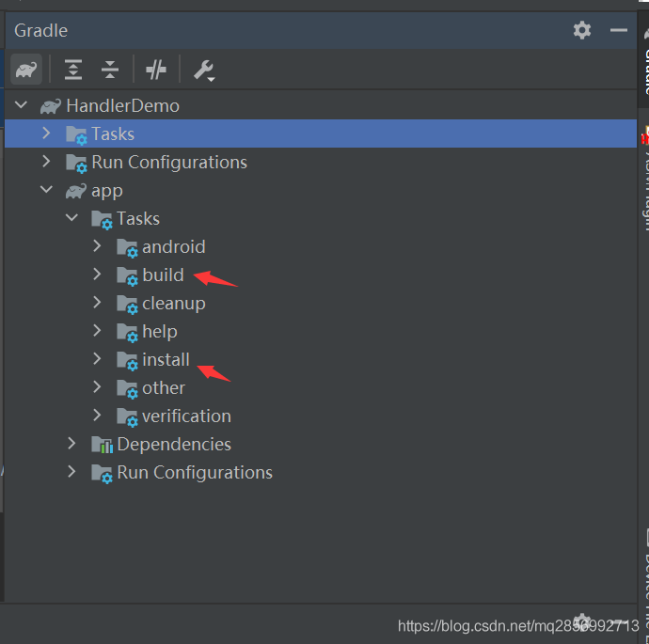Select the help task folder

pos(159,331)
